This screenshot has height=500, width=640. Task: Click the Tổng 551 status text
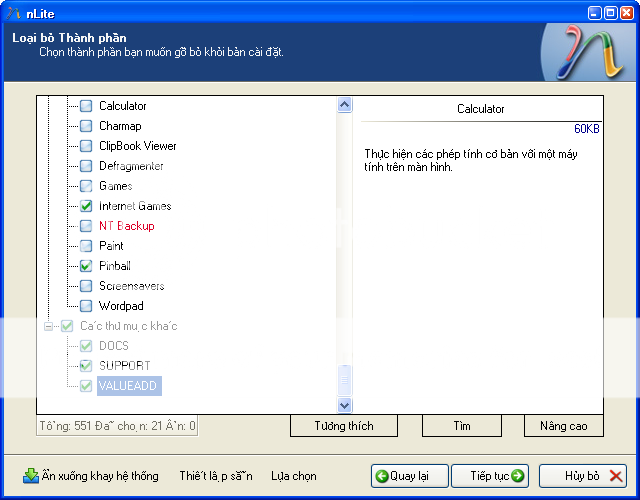[x=117, y=426]
